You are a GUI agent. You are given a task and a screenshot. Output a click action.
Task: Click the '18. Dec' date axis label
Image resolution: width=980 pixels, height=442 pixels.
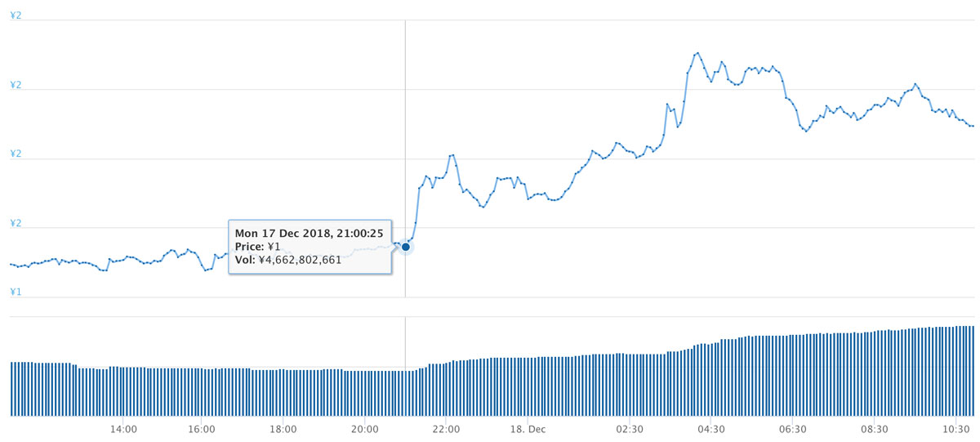(528, 429)
